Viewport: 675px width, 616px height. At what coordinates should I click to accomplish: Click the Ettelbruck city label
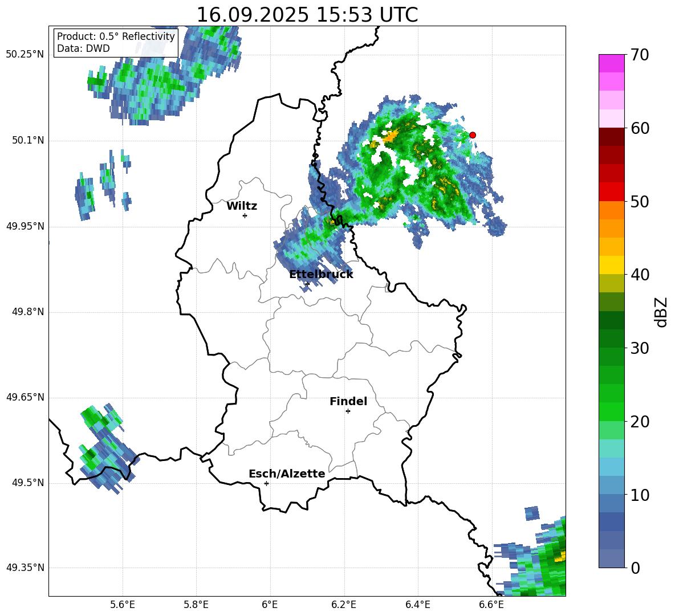(x=321, y=275)
